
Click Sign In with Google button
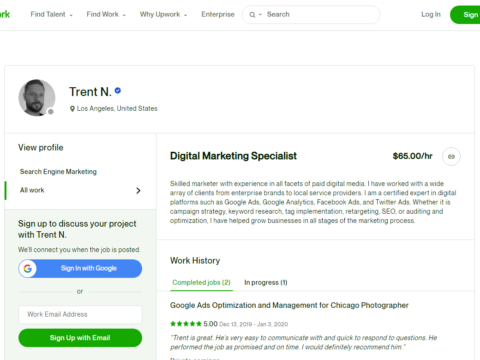[x=80, y=268]
